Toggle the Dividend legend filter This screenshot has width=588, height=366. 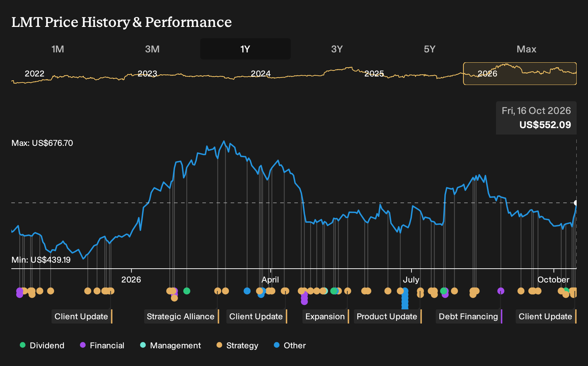[x=42, y=345]
